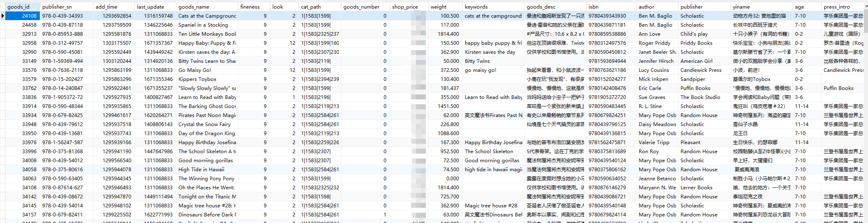The height and width of the screenshot is (223, 868).
Task: Click the goods_number column header
Action: coord(365,7)
